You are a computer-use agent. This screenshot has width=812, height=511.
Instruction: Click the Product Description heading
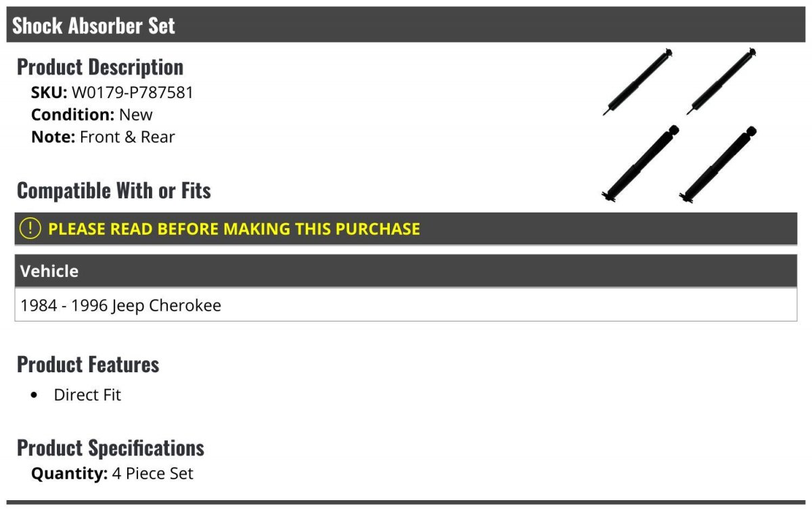(100, 67)
